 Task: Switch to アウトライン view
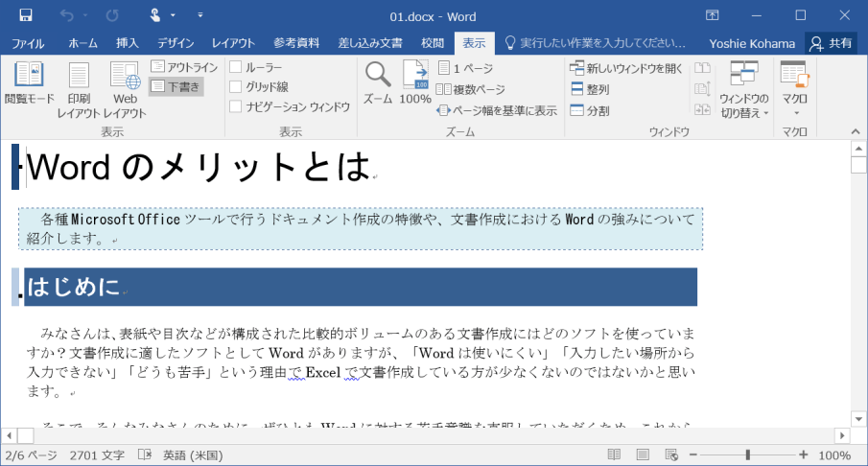184,67
